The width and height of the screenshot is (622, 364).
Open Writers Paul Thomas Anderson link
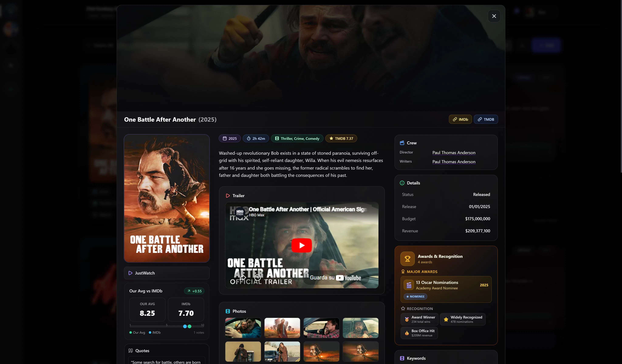pyautogui.click(x=454, y=162)
